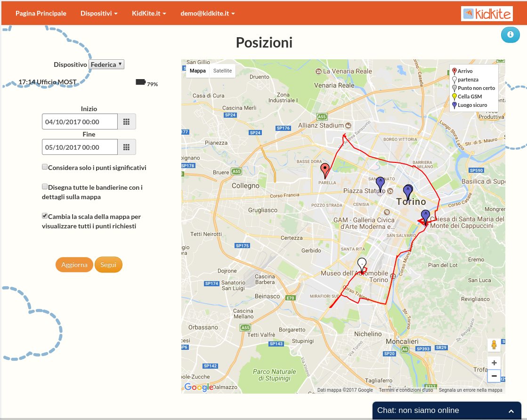
Task: Click the red Arrivo marker on map
Action: click(x=325, y=170)
